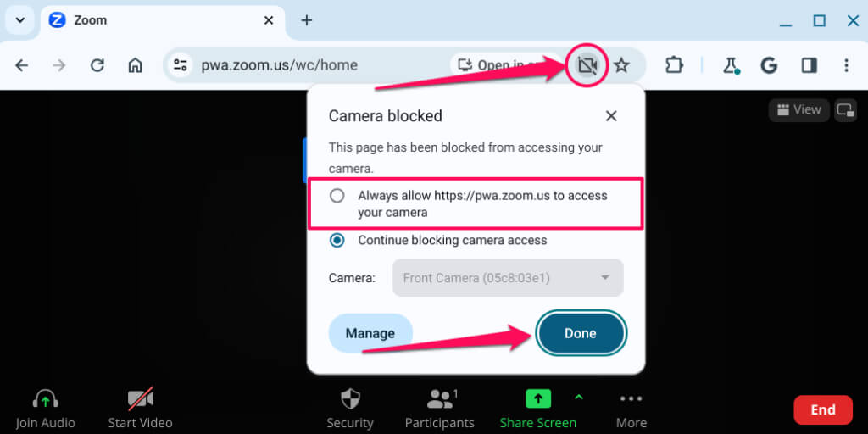Expand Share Screen options caret
This screenshot has width=868, height=434.
tap(579, 397)
